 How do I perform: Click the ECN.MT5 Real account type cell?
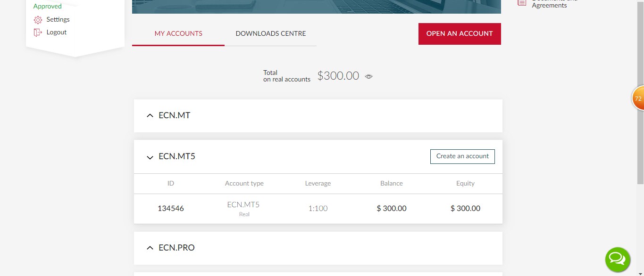(x=244, y=209)
